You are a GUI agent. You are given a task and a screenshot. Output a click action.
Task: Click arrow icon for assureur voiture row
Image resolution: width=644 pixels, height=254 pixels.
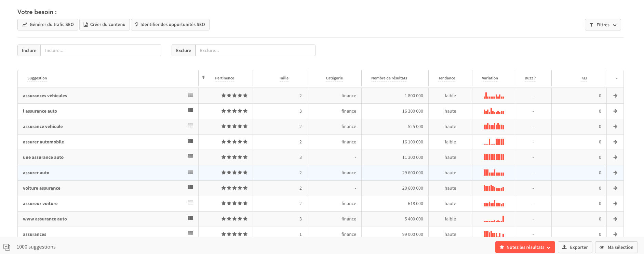pyautogui.click(x=615, y=204)
